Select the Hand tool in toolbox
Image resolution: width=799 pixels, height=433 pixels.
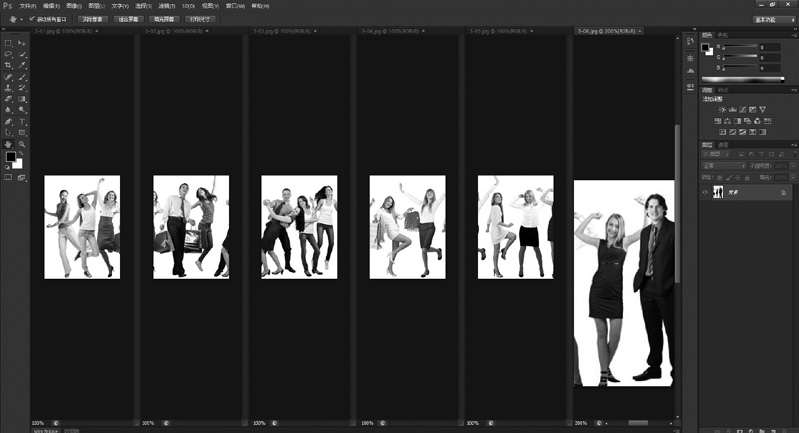coord(8,145)
